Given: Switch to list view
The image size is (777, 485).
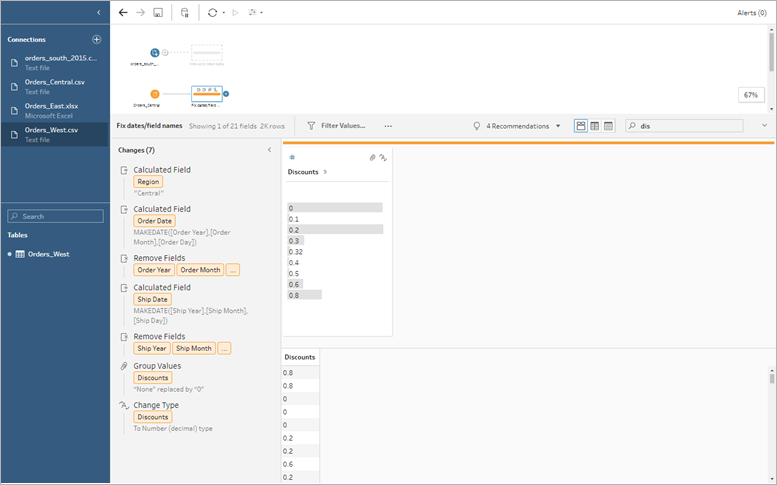Looking at the screenshot, I should tap(608, 126).
